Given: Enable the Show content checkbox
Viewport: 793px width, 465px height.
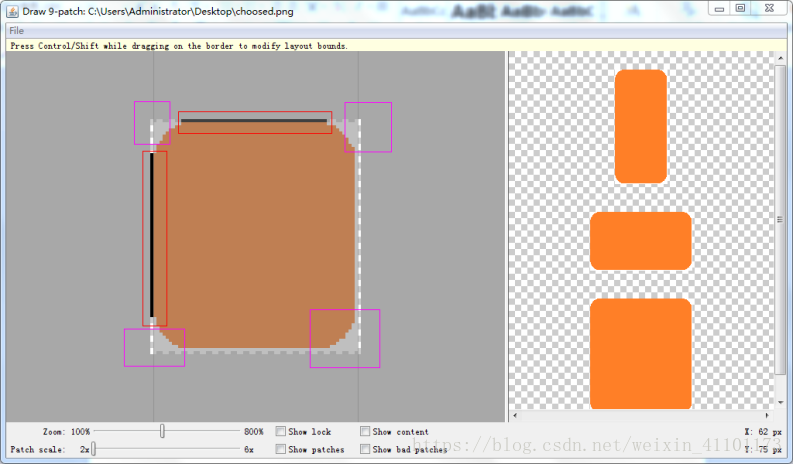Looking at the screenshot, I should 365,431.
